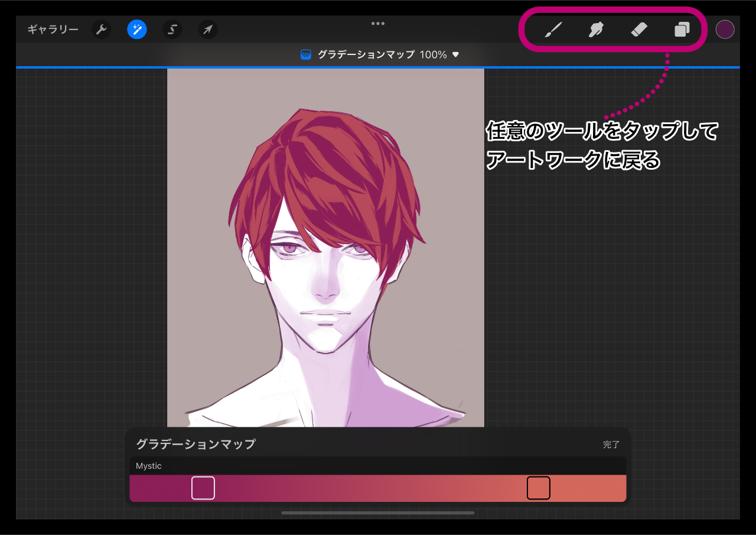Image resolution: width=756 pixels, height=535 pixels.
Task: Click the グラデーションマップ panel title
Action: click(196, 445)
